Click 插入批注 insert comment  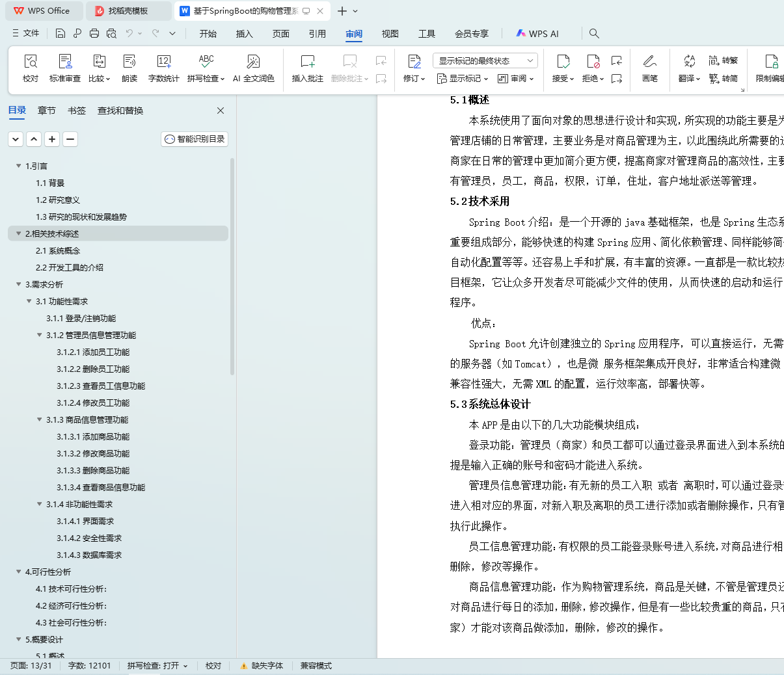coord(308,68)
